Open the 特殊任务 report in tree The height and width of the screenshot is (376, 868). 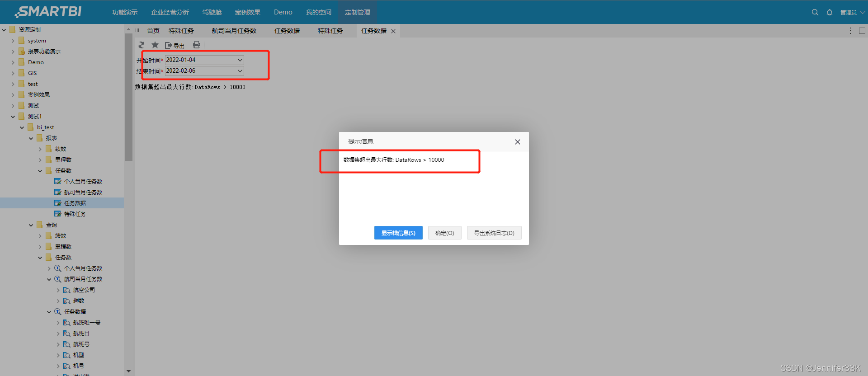pos(75,214)
